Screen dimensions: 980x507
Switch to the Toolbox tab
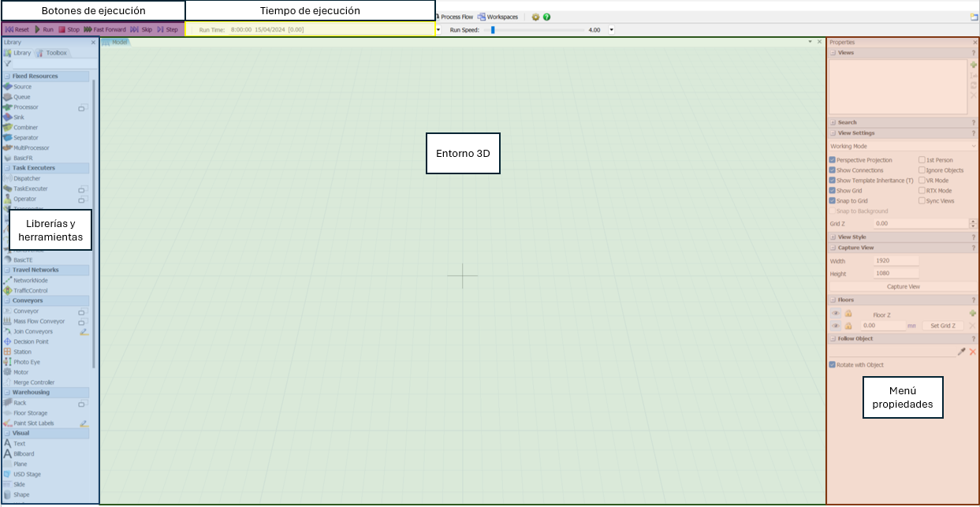pyautogui.click(x=52, y=53)
